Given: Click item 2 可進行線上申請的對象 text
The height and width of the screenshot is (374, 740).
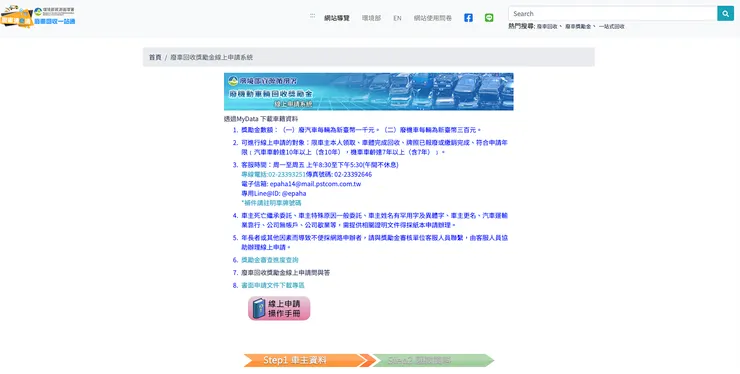Looking at the screenshot, I should point(375,147).
